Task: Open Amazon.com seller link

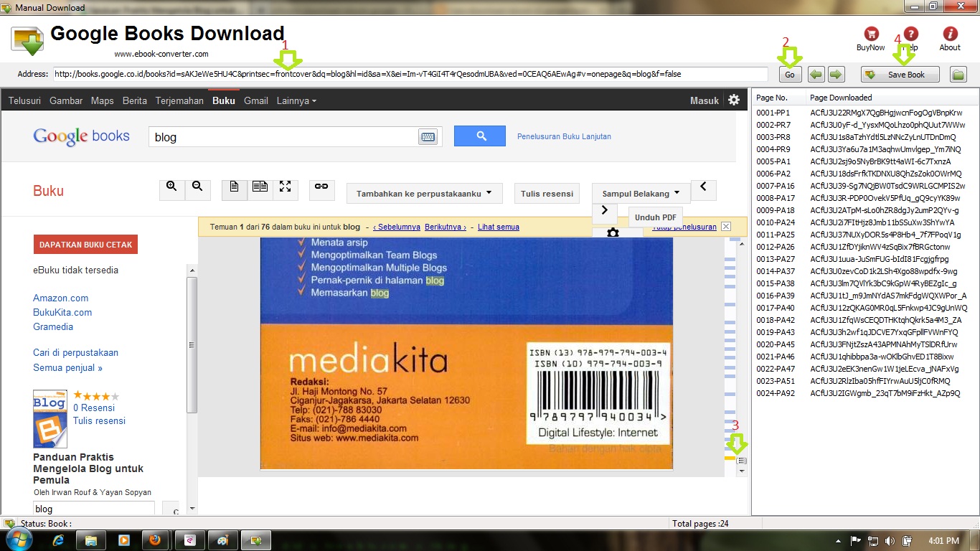Action: (x=61, y=298)
